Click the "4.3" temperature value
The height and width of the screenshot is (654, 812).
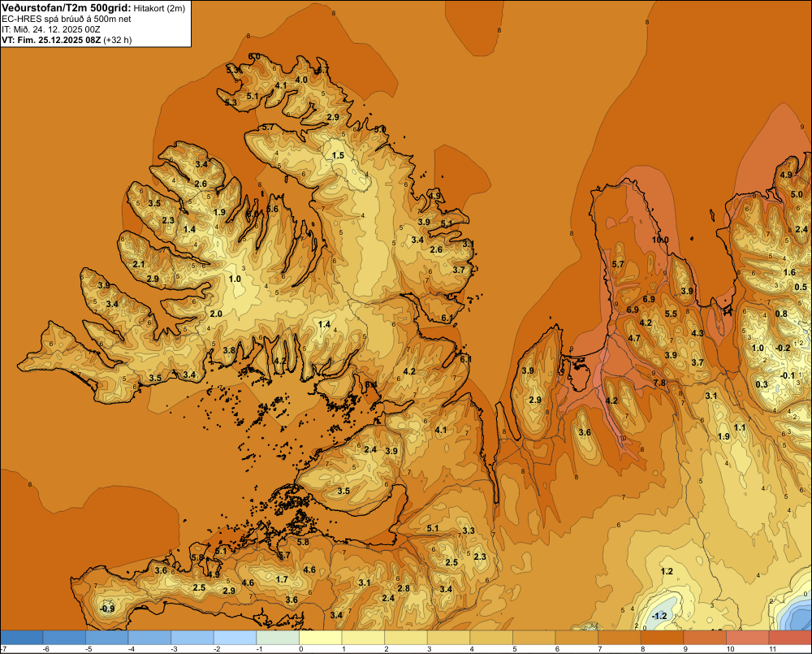(x=698, y=333)
